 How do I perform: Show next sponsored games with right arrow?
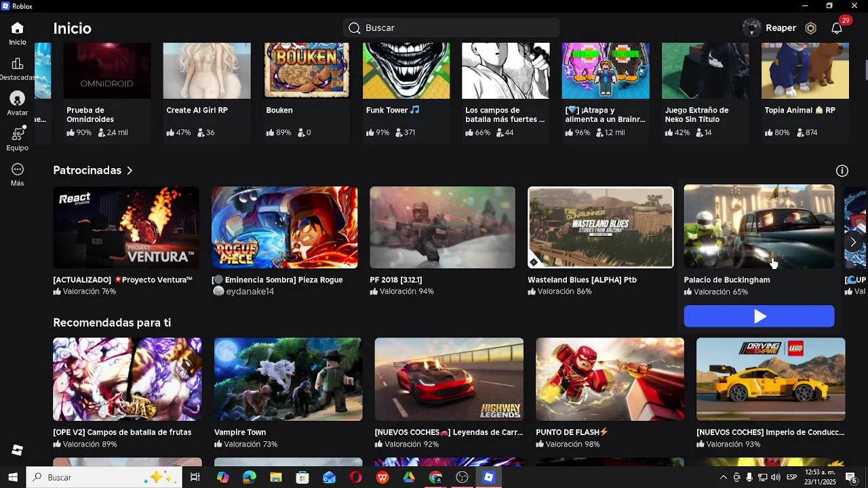click(x=853, y=242)
